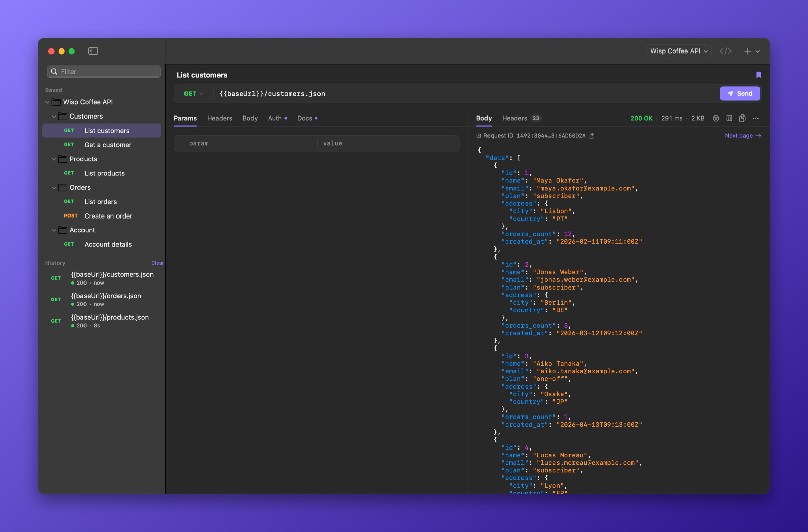Copy the Request ID value

tap(592, 136)
